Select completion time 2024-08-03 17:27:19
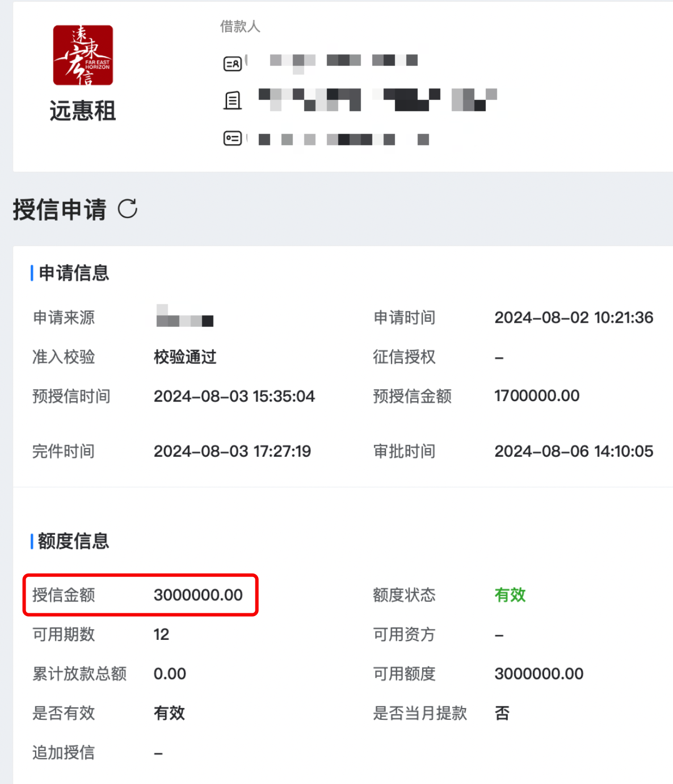The width and height of the screenshot is (673, 784). (x=232, y=451)
